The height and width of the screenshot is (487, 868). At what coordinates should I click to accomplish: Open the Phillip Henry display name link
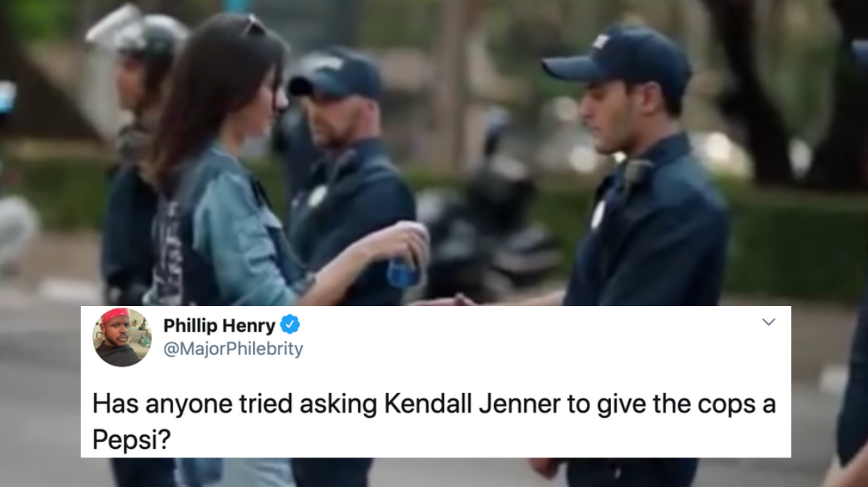(219, 325)
